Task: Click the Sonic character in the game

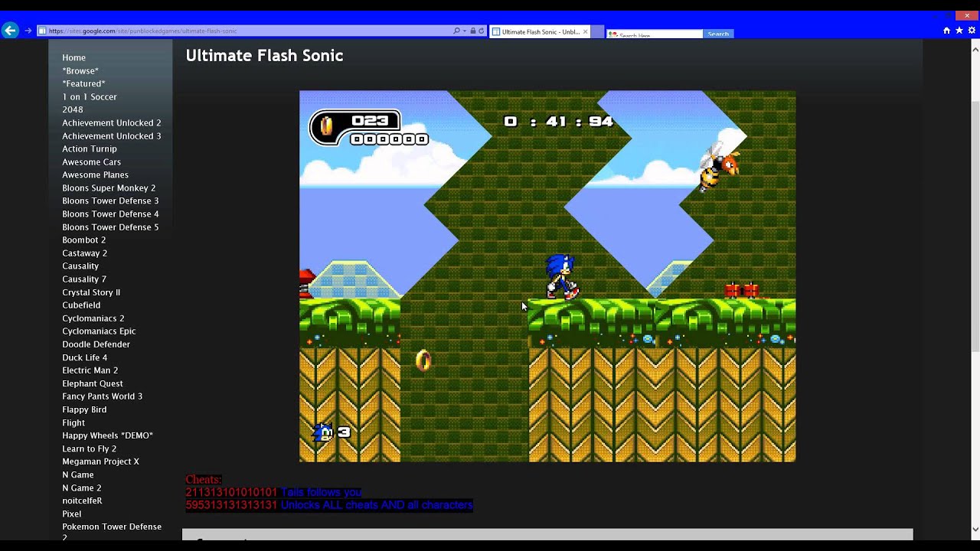Action: pyautogui.click(x=561, y=276)
